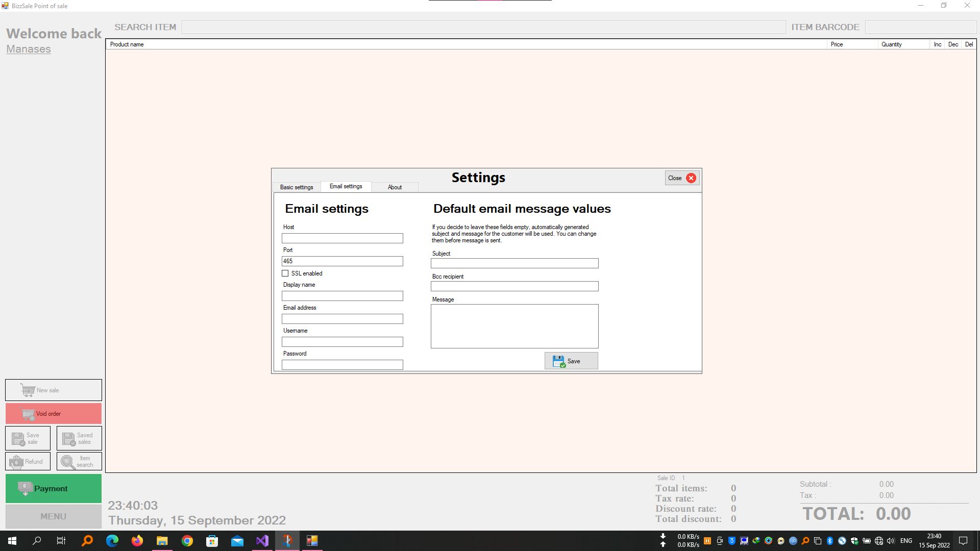
Task: Click the Refund button
Action: [28, 462]
